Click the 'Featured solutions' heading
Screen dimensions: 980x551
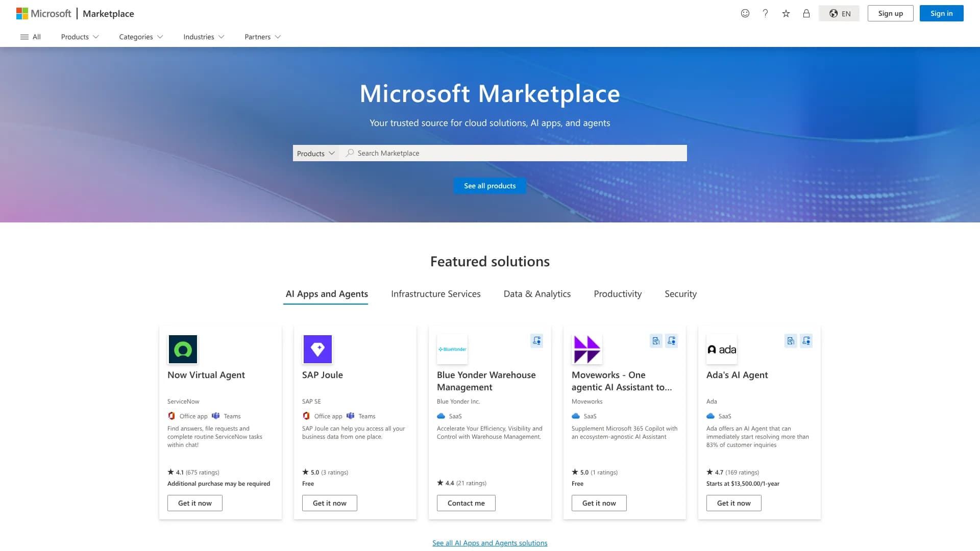coord(490,261)
